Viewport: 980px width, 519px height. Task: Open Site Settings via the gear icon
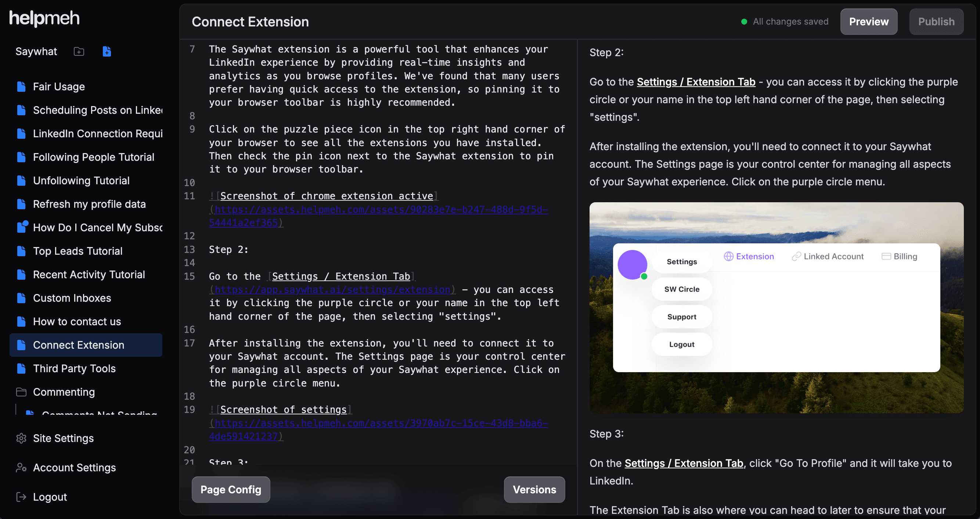pos(21,438)
